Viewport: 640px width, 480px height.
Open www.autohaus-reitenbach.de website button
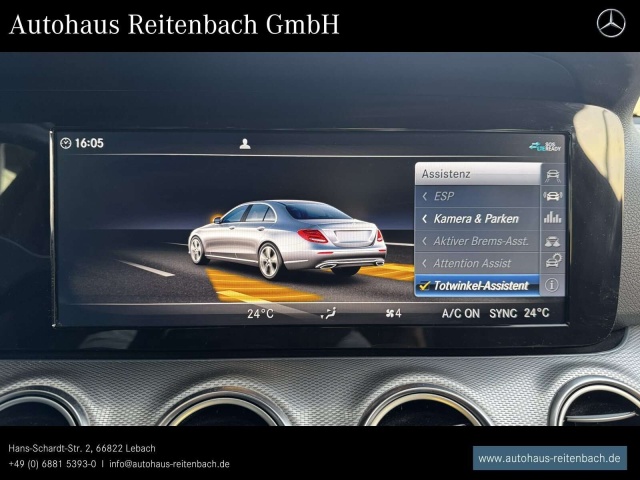click(550, 458)
